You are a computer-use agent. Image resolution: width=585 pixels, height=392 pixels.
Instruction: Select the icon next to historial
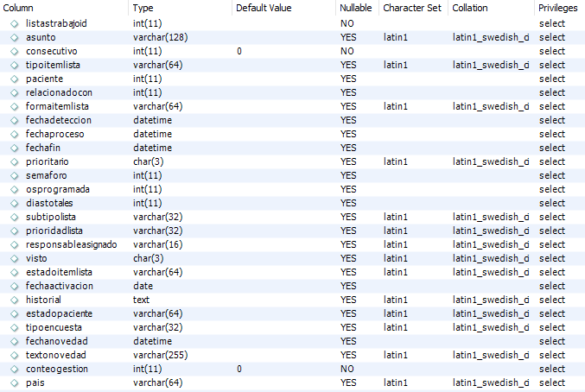coord(14,300)
